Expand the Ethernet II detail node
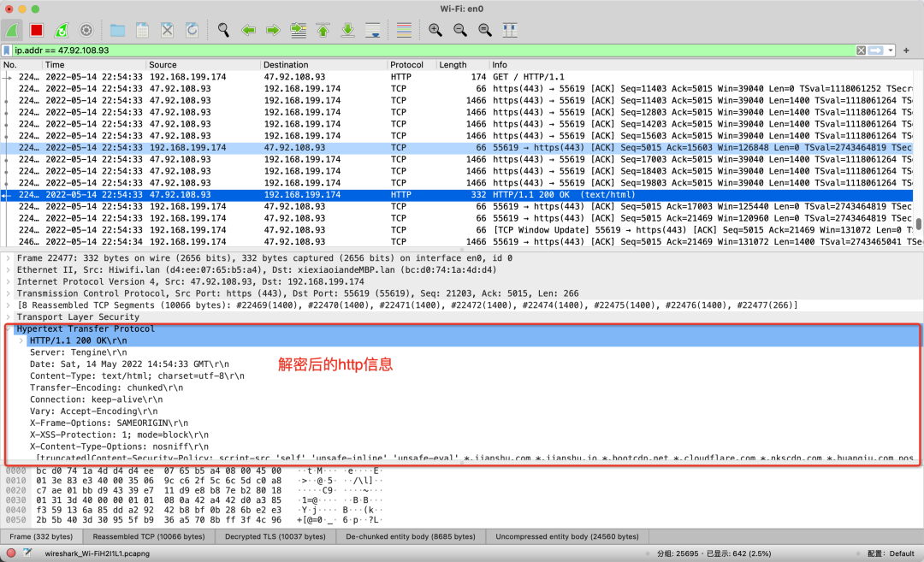The image size is (924, 562). (9, 269)
